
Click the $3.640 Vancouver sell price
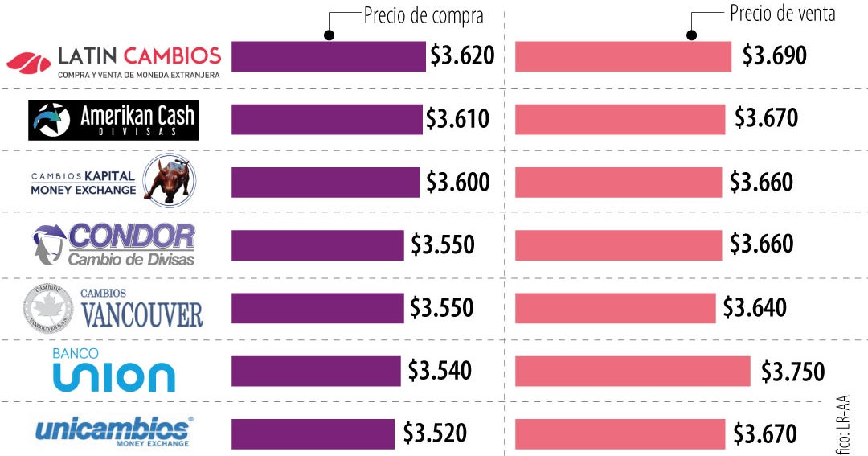[x=754, y=308]
